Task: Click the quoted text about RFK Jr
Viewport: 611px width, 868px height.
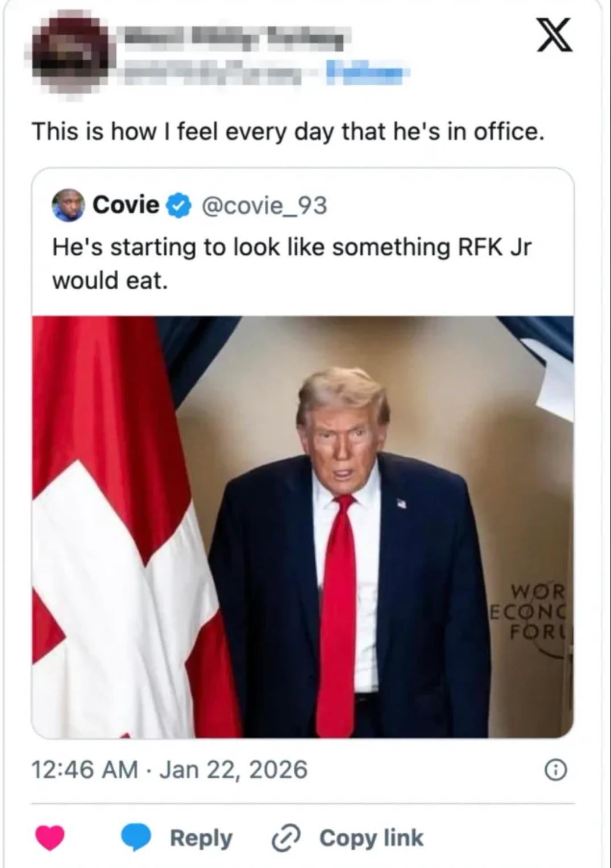Action: click(292, 264)
